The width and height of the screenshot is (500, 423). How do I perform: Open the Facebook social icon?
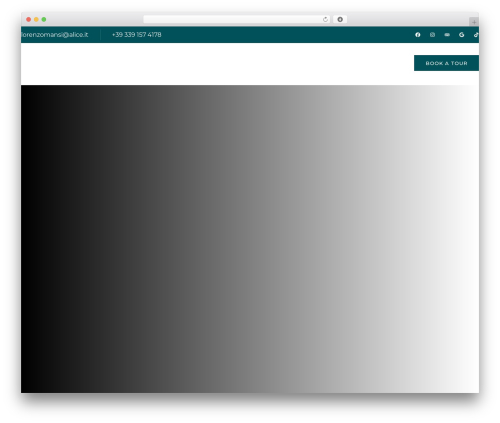tap(417, 35)
